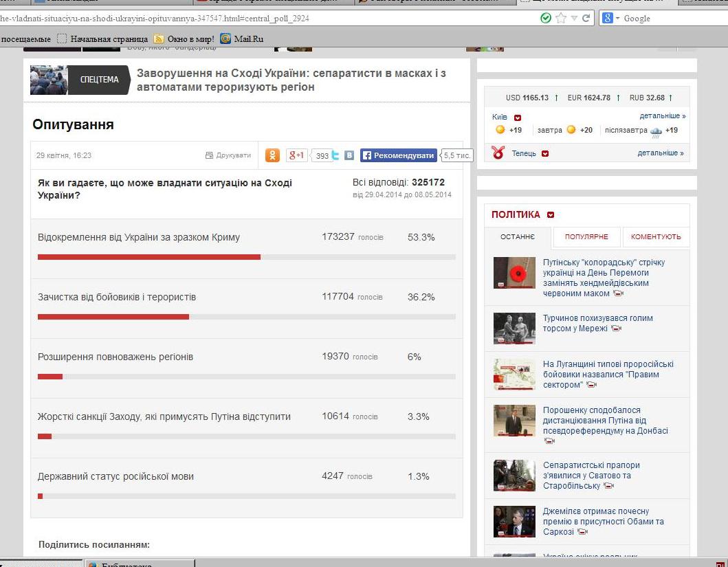Click the Taurus zodiac sign icon
This screenshot has width=728, height=567.
[x=498, y=153]
